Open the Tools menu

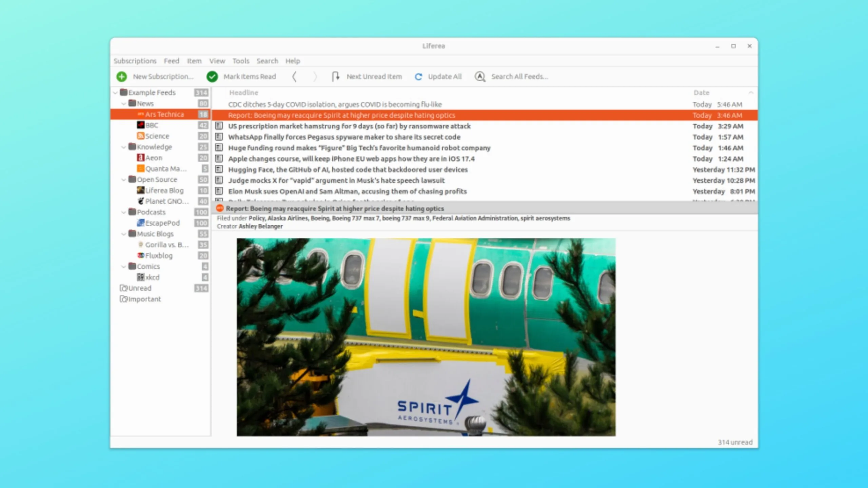point(241,61)
